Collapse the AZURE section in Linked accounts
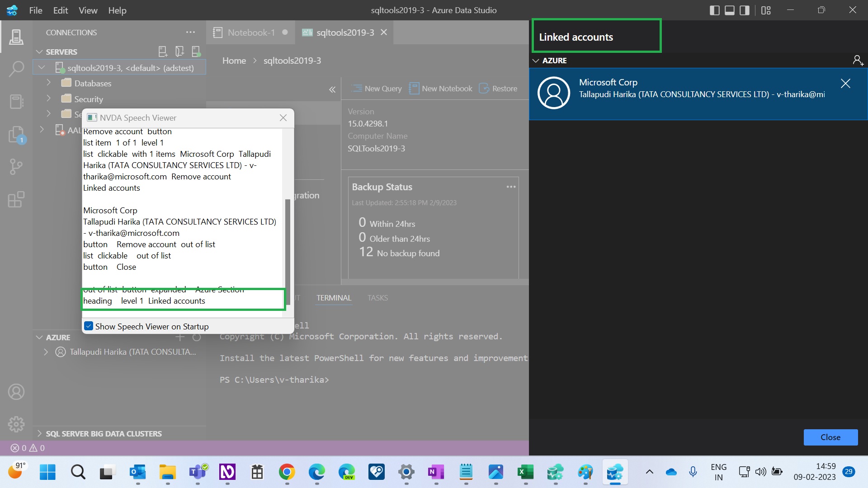 coord(536,60)
